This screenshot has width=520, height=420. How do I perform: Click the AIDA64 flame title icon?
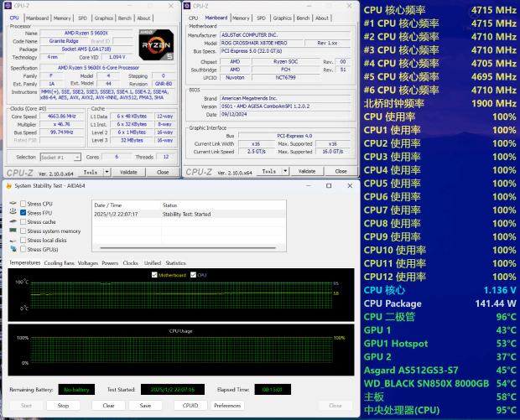[x=9, y=186]
